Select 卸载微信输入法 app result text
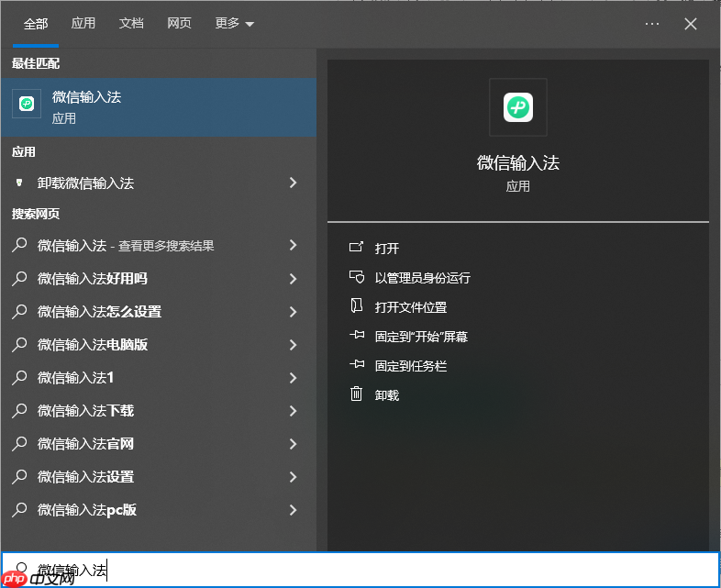 85,183
